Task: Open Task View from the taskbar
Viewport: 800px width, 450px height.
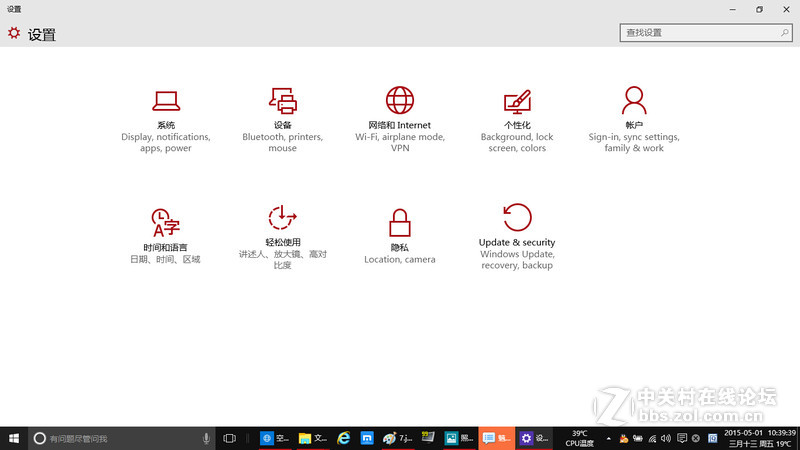Action: [230, 438]
